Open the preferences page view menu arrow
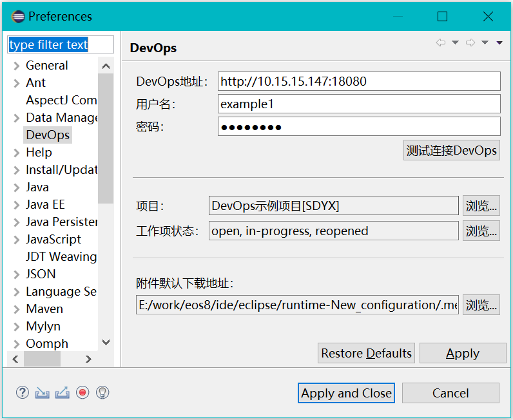The height and width of the screenshot is (420, 513). point(499,43)
